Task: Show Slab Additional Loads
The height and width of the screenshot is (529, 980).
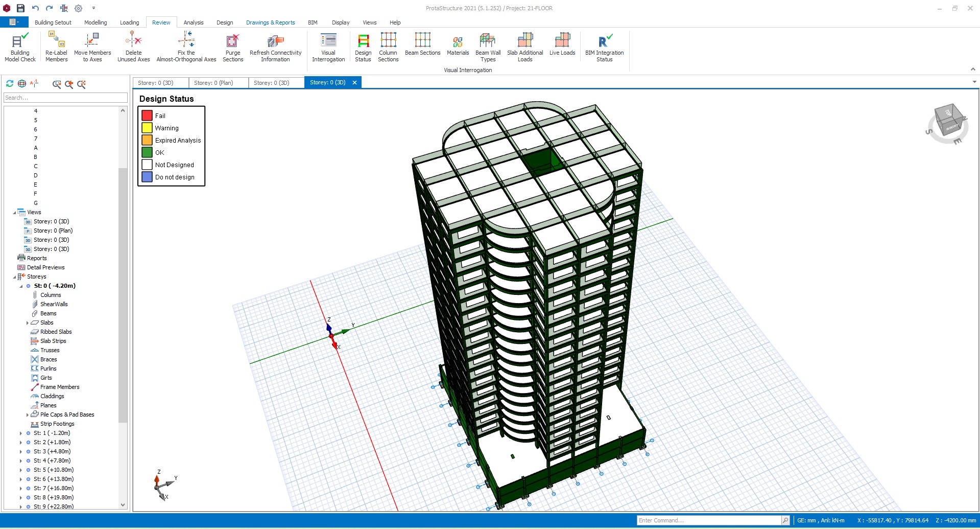Action: pos(525,47)
